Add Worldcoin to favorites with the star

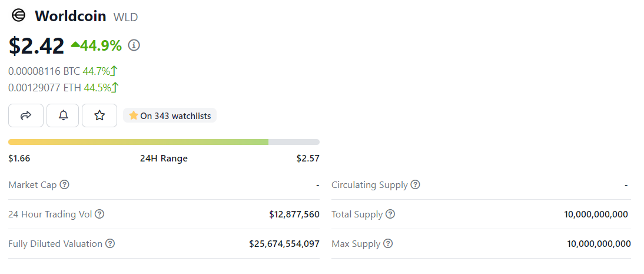[x=99, y=115]
